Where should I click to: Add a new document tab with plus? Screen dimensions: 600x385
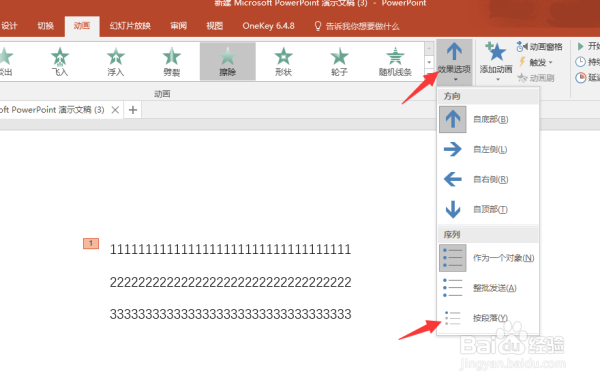pos(133,110)
